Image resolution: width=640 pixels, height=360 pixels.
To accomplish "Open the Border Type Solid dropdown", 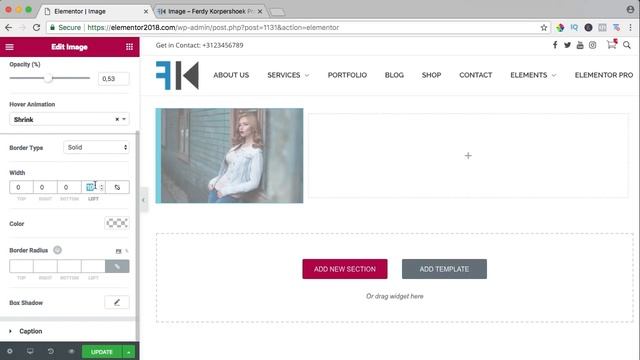I will tap(96, 147).
